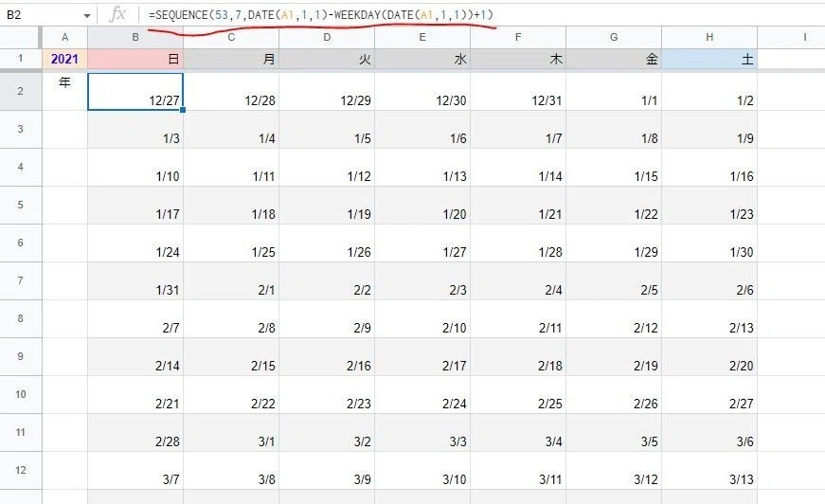The width and height of the screenshot is (825, 504).
Task: Select the cell showing 2/19
Action: [614, 357]
